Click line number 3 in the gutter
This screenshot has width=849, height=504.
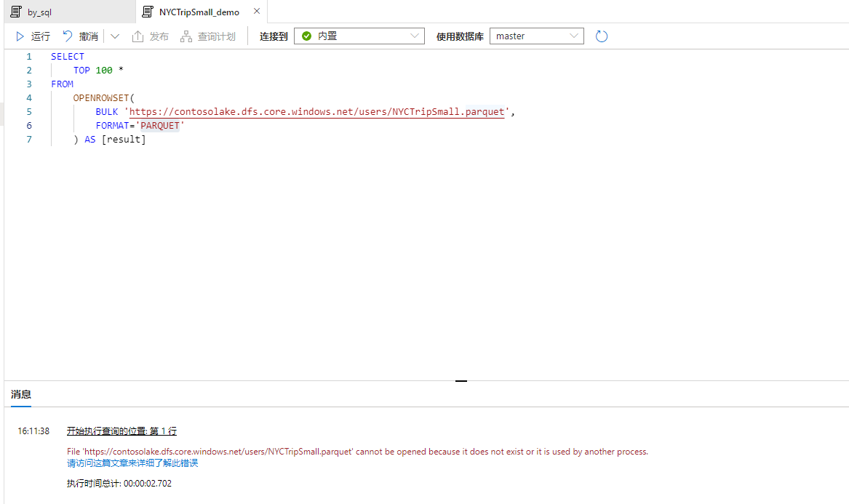coord(29,84)
